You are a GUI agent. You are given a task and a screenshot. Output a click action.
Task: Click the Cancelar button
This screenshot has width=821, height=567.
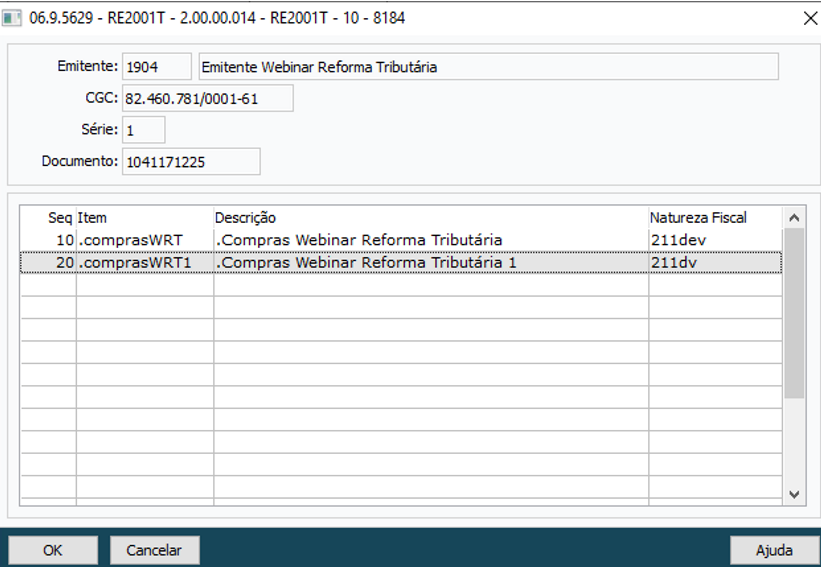(154, 550)
